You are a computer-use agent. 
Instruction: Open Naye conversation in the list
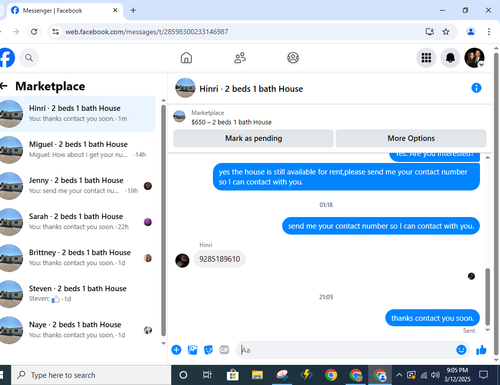point(78,330)
